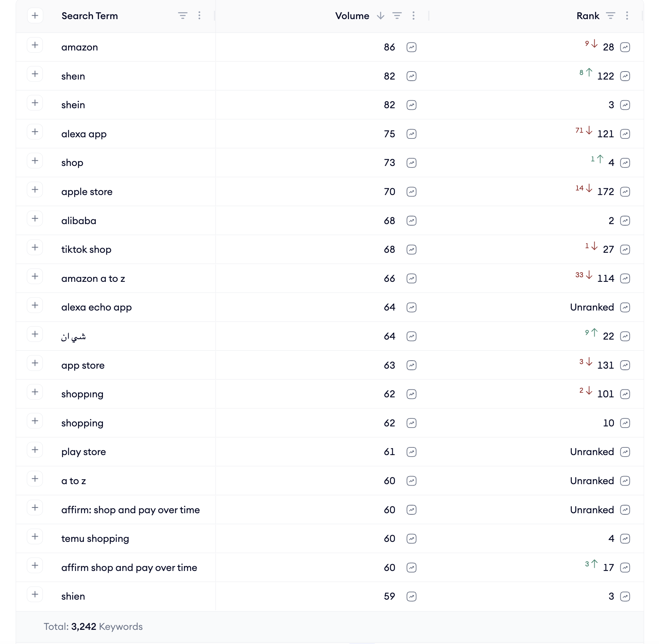Open volume trend chart for play store

click(411, 452)
